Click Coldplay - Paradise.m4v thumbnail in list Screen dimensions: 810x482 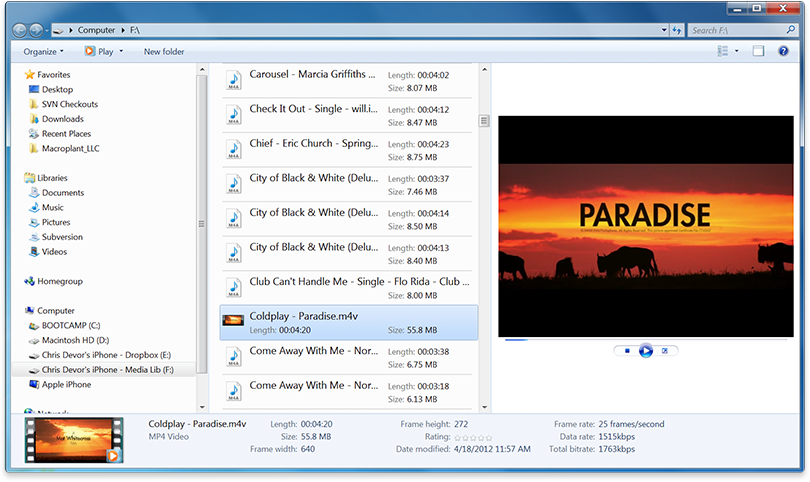coord(233,321)
